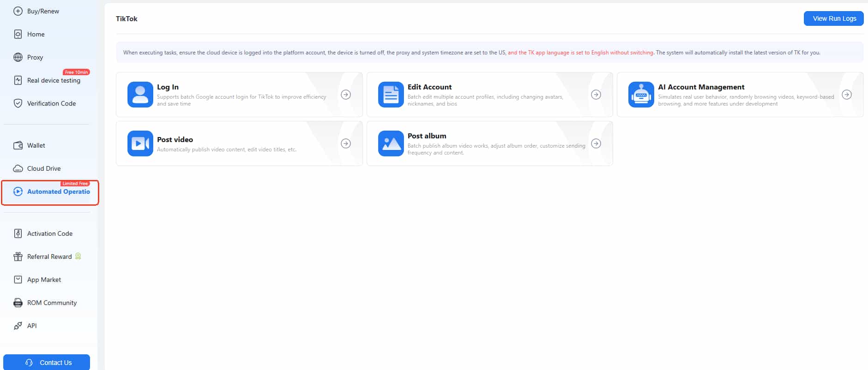Click the Log In card title
The height and width of the screenshot is (370, 868).
pyautogui.click(x=168, y=87)
